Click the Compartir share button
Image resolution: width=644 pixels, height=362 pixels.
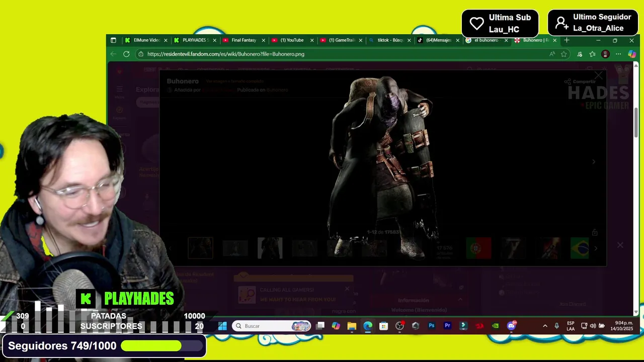click(x=580, y=81)
